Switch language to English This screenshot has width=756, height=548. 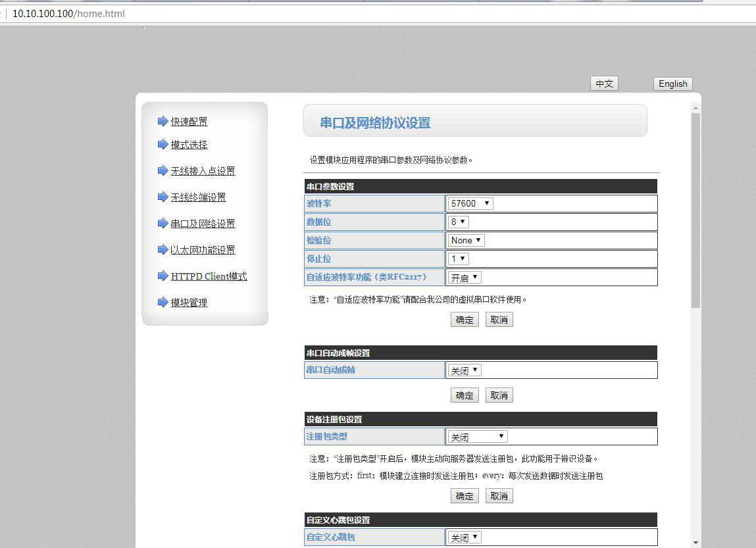(x=672, y=84)
